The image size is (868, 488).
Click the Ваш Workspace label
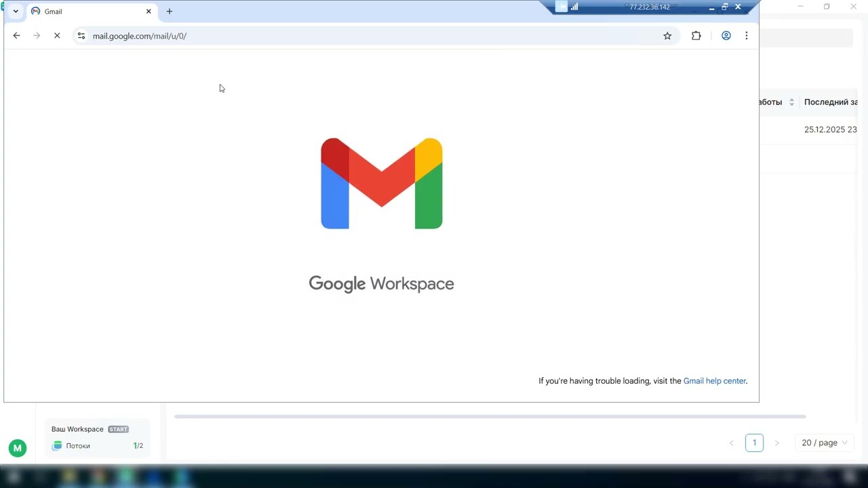pyautogui.click(x=77, y=429)
